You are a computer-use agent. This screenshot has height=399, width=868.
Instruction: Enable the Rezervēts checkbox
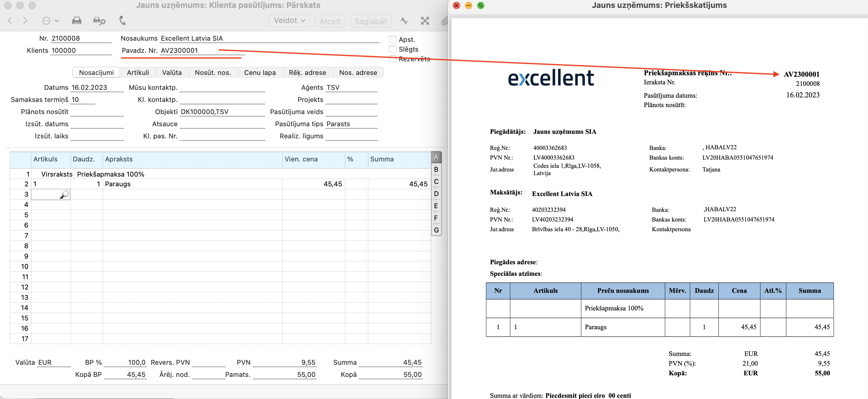point(392,59)
